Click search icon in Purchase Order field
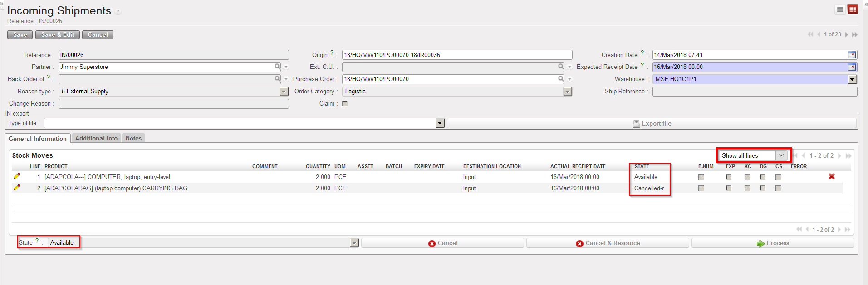 (561, 79)
